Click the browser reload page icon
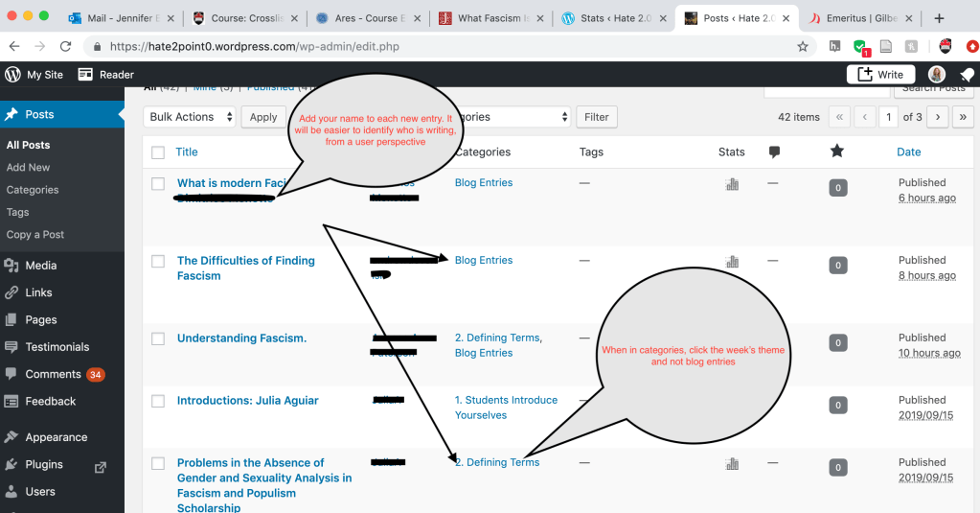The image size is (980, 513). click(66, 46)
